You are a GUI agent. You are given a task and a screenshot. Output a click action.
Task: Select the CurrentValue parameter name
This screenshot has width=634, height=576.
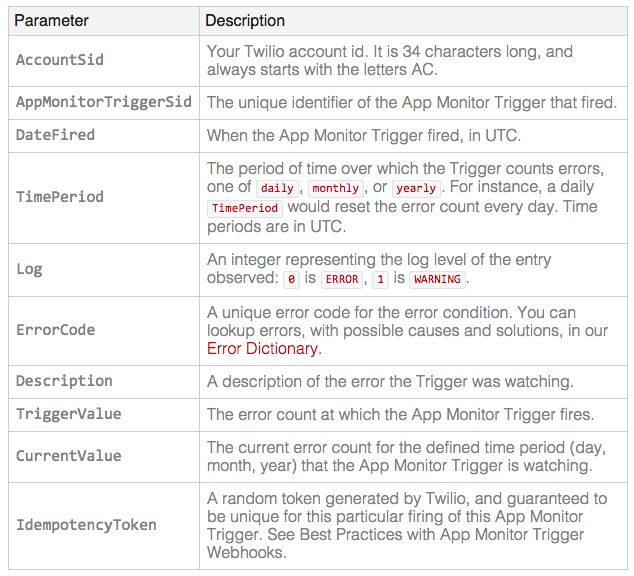(x=69, y=456)
